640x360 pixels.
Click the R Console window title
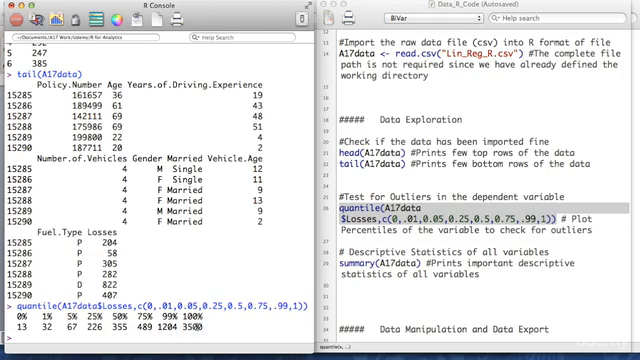pos(159,5)
